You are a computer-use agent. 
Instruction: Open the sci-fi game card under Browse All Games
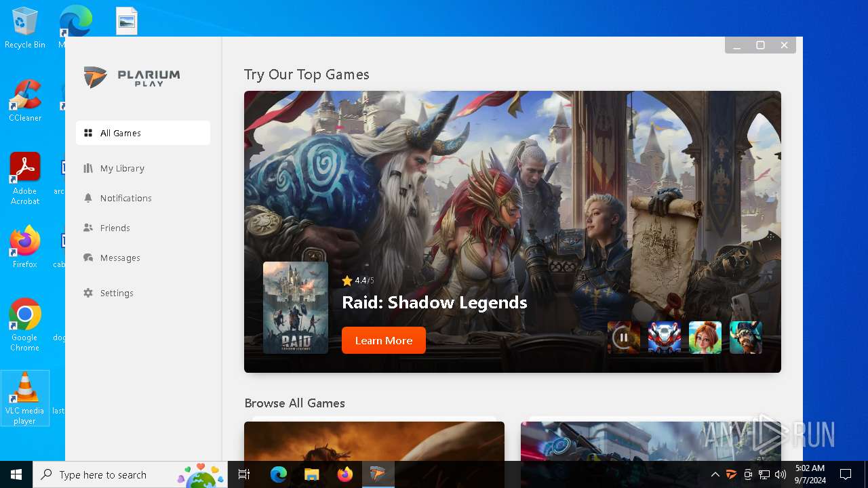(651, 441)
